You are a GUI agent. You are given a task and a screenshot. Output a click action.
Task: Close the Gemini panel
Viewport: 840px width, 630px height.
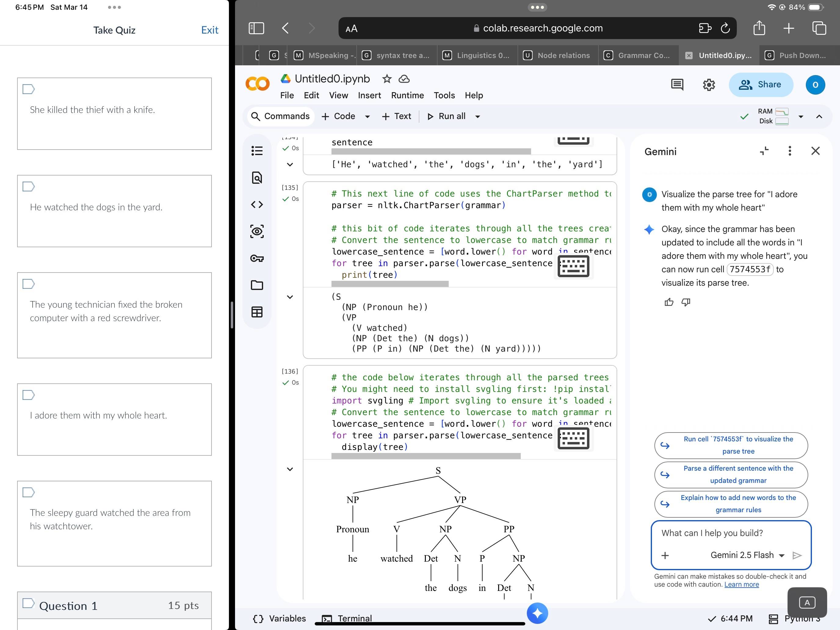tap(815, 151)
